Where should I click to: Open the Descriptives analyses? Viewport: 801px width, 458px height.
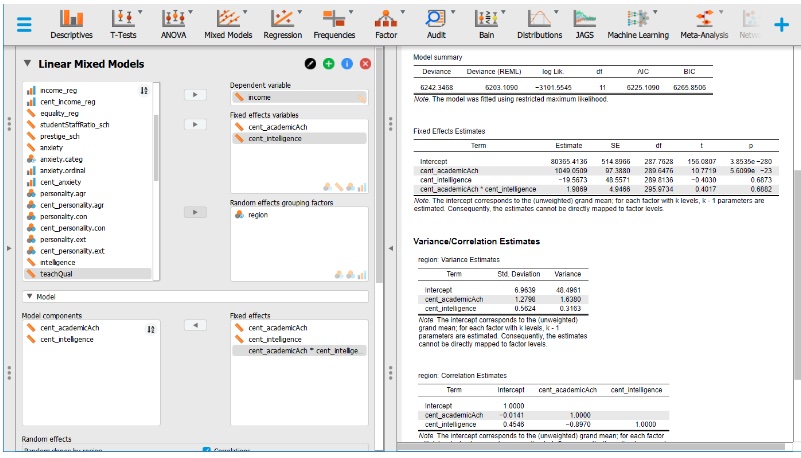[72, 25]
